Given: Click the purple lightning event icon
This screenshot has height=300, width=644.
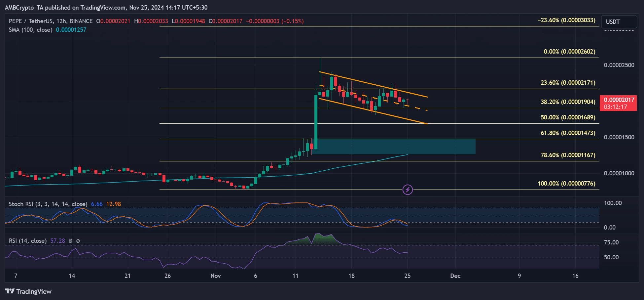Looking at the screenshot, I should point(408,190).
